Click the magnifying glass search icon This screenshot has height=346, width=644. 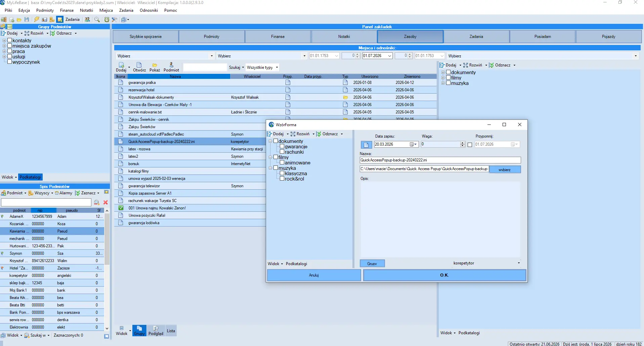pyautogui.click(x=97, y=19)
